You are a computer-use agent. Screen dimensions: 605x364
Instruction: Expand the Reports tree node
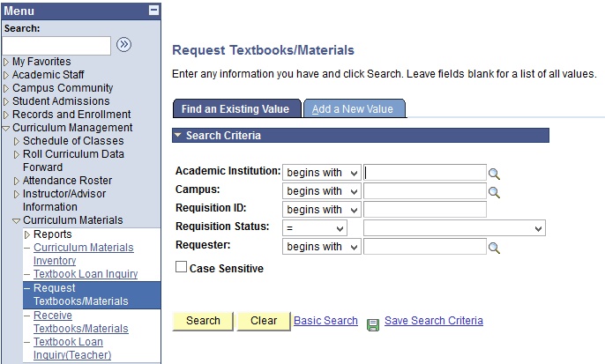[x=27, y=234]
